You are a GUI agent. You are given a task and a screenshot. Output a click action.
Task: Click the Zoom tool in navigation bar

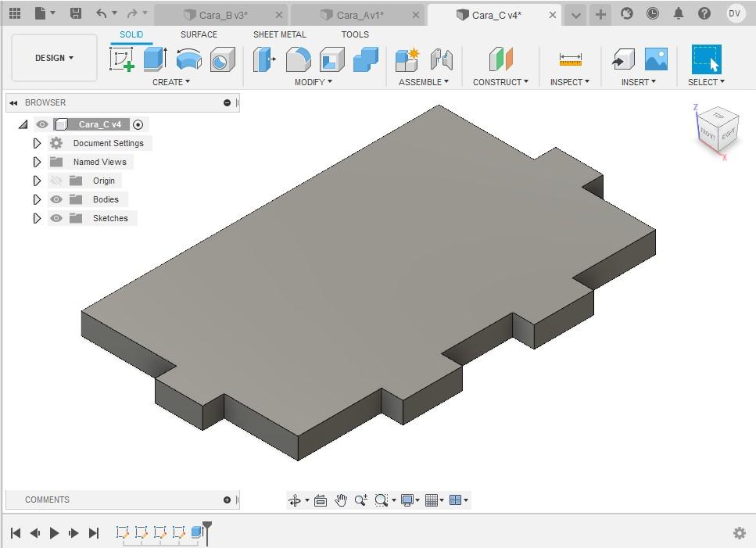(x=360, y=500)
